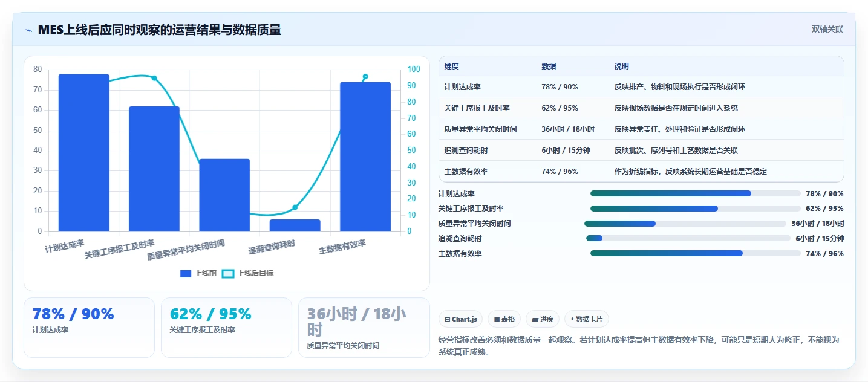The width and height of the screenshot is (868, 382).
Task: Click the 质量异常平均关闭时间 table row label
Action: pos(480,129)
